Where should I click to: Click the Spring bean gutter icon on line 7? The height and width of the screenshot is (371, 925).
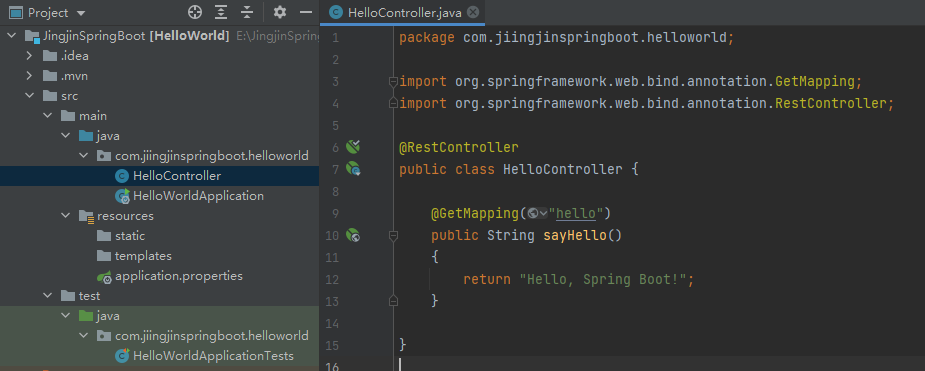pyautogui.click(x=353, y=170)
